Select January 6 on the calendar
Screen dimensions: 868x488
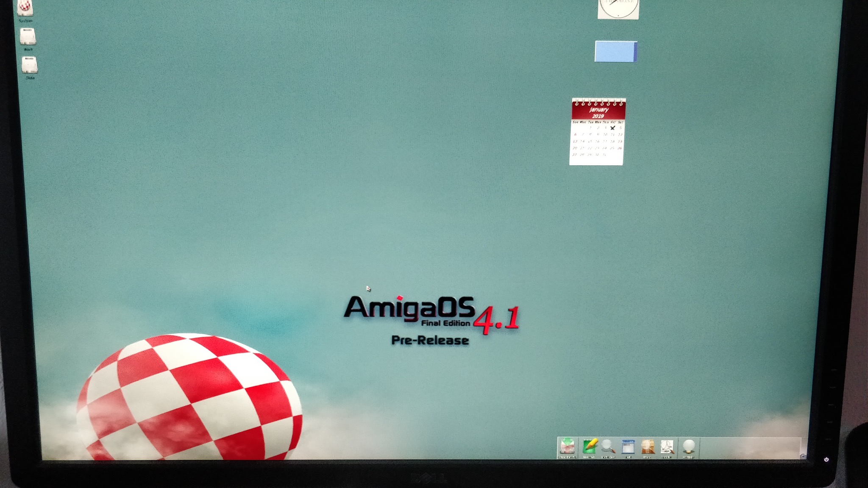point(575,134)
